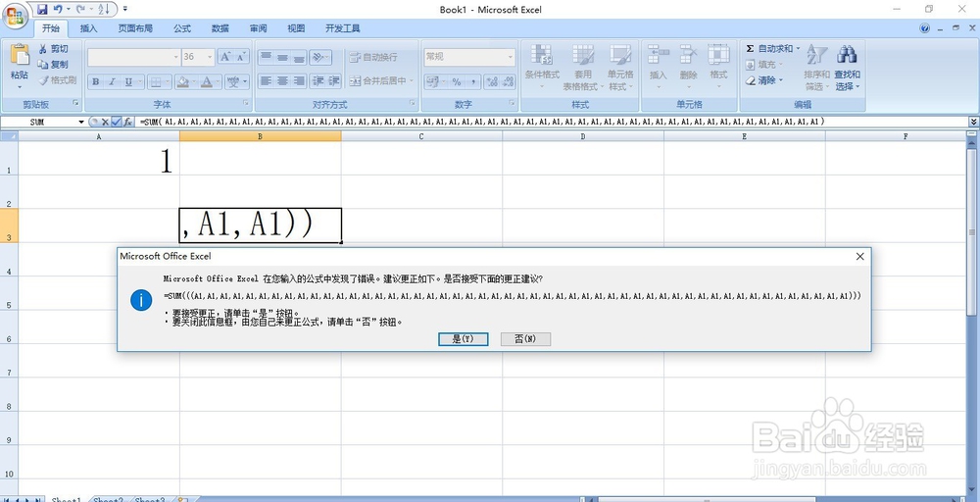The height and width of the screenshot is (502, 980).
Task: Expand the Merge and Center (合并后居中) dropdown arrow
Action: pos(412,80)
